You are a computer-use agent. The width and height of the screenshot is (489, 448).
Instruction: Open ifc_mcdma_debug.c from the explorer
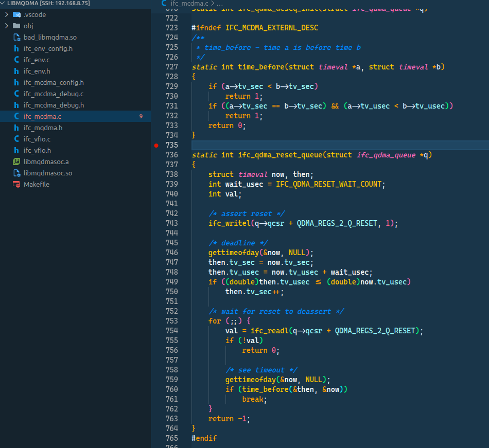(x=53, y=94)
